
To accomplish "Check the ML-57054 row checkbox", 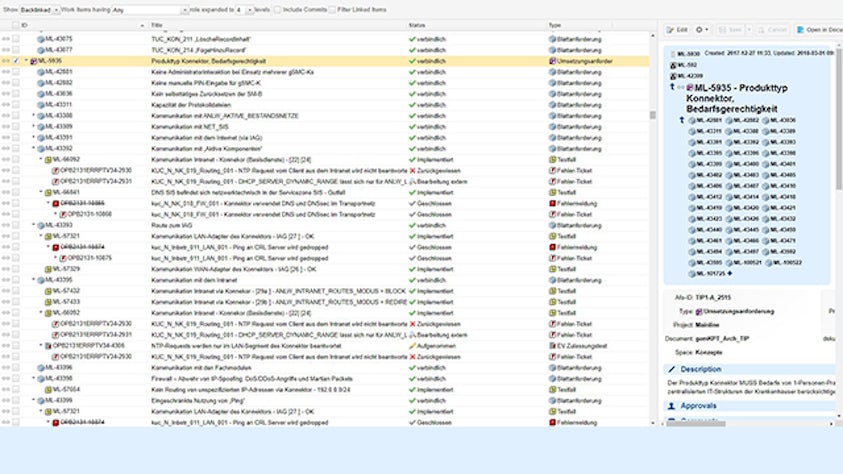I will click(x=16, y=390).
